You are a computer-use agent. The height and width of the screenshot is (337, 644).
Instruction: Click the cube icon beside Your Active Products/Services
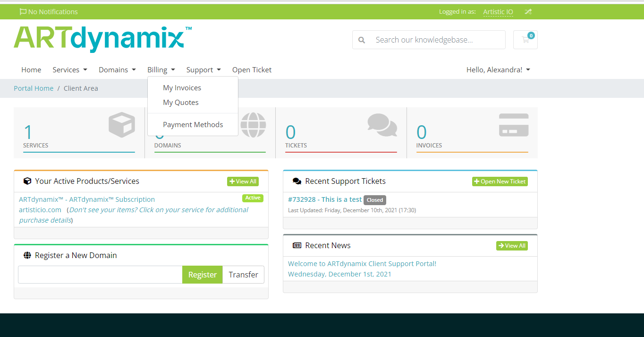27,181
